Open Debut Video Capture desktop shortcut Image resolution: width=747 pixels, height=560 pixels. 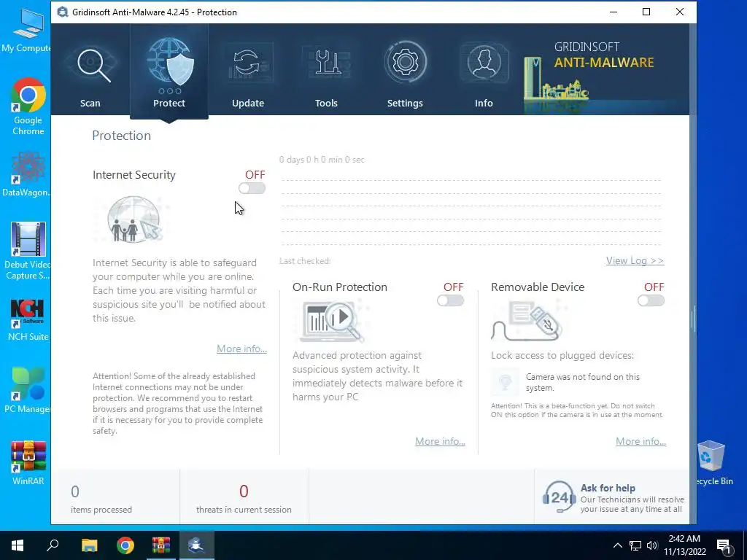tap(27, 251)
